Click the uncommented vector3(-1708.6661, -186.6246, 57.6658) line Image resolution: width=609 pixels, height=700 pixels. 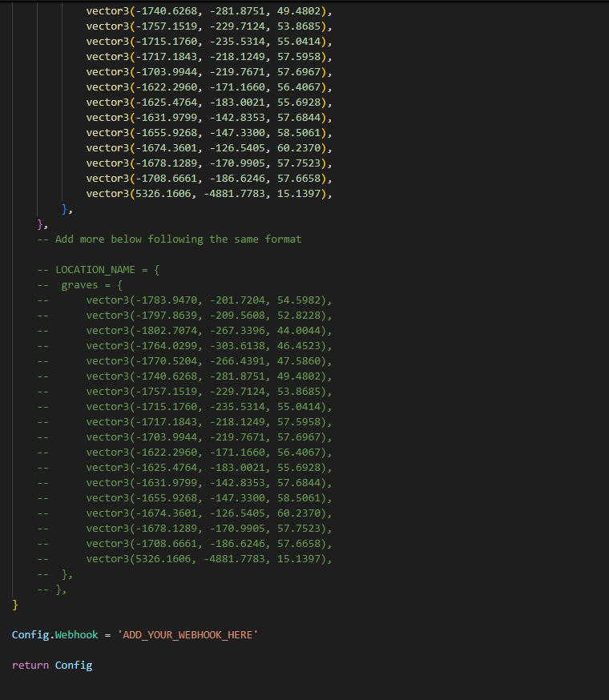pos(209,179)
